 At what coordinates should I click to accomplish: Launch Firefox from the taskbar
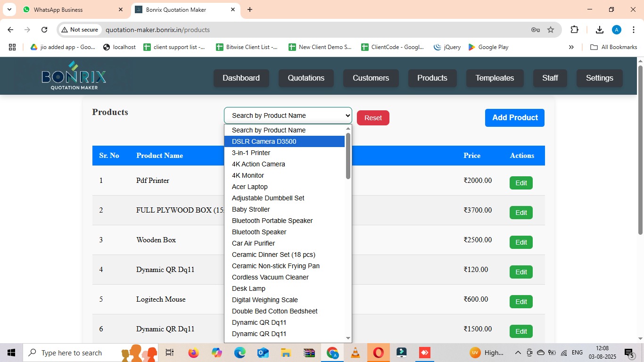coord(193,353)
